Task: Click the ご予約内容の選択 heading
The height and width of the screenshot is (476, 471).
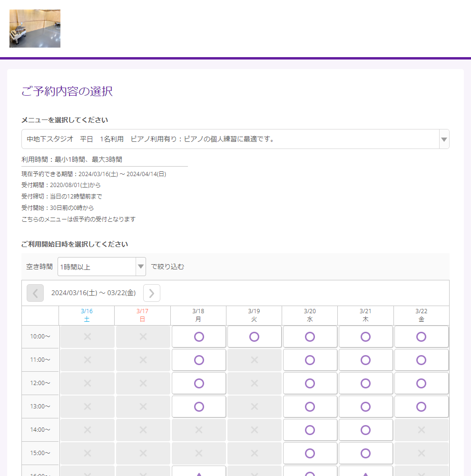Action: (x=67, y=91)
